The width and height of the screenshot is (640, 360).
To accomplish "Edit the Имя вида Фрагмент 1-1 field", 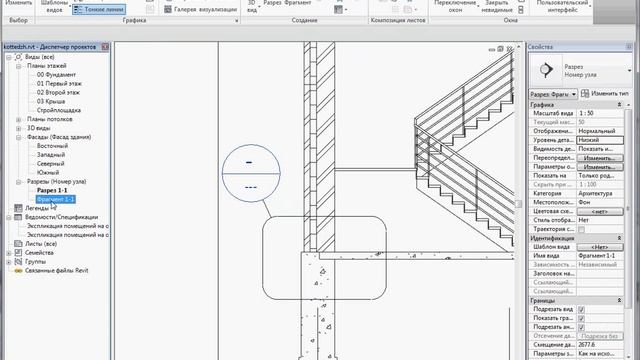I will click(x=600, y=256).
